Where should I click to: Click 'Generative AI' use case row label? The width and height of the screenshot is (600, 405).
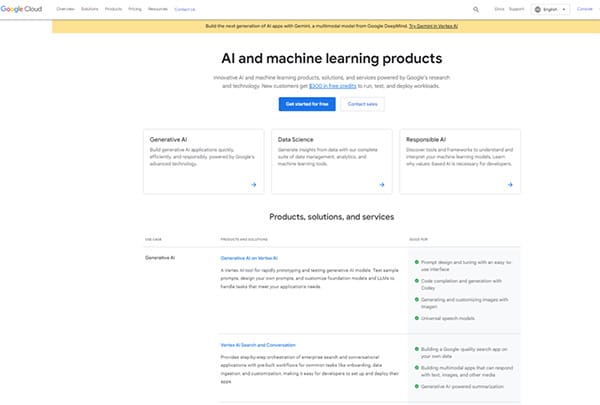point(160,258)
